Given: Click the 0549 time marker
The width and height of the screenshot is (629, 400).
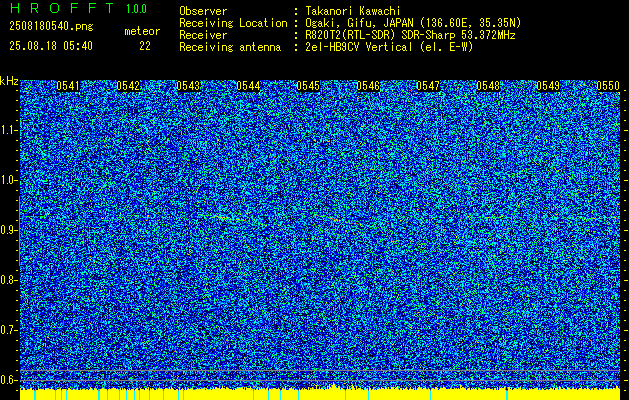Looking at the screenshot, I should (548, 86).
